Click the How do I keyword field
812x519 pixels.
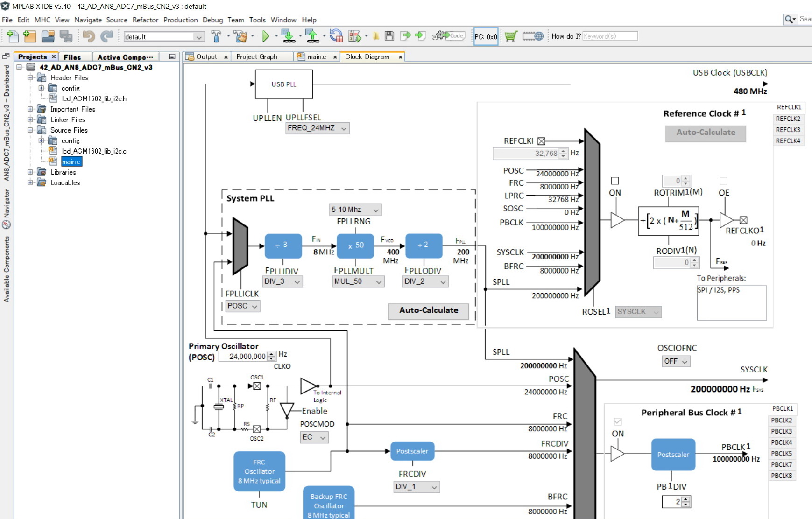610,36
